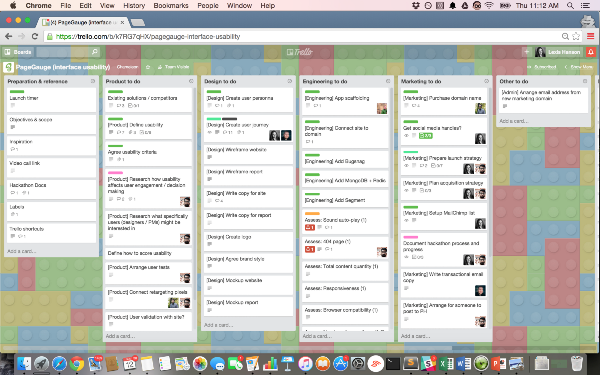Open the Boards menu button
Viewport: 600px width, 375px height.
click(x=18, y=52)
